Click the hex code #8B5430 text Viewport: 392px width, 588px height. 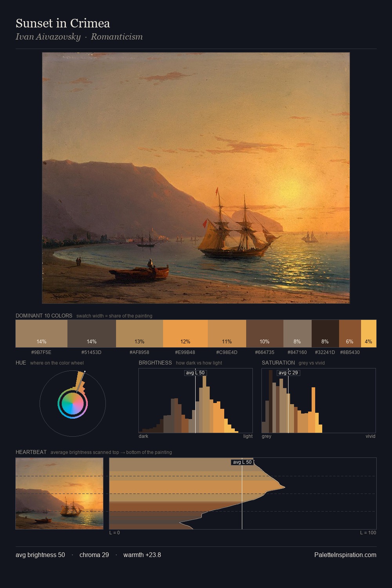pos(350,352)
